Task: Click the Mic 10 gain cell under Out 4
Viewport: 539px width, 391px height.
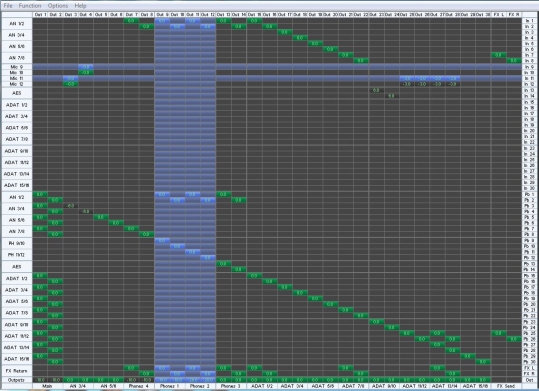Action: click(x=86, y=73)
